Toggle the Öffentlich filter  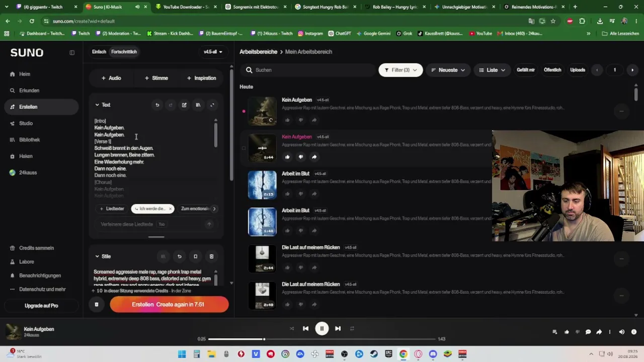pyautogui.click(x=552, y=70)
